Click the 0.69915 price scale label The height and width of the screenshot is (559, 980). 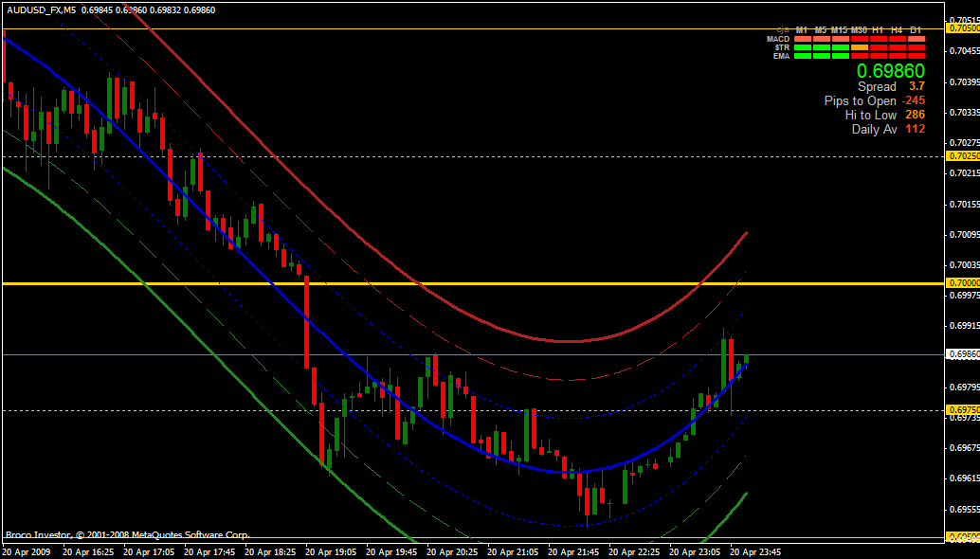pos(965,325)
